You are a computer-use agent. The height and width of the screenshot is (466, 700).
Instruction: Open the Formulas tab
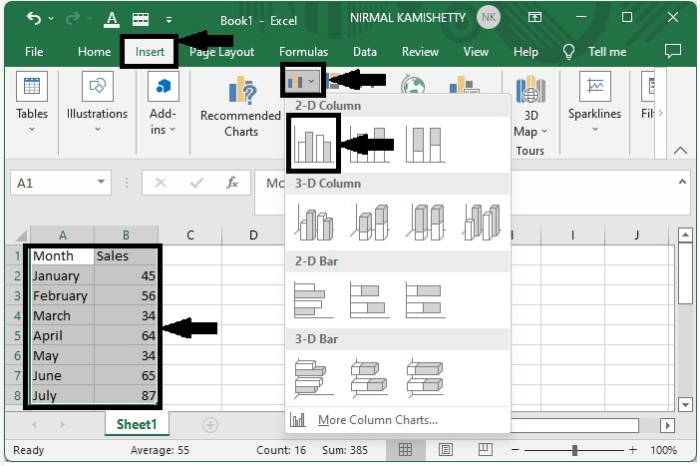coord(304,52)
